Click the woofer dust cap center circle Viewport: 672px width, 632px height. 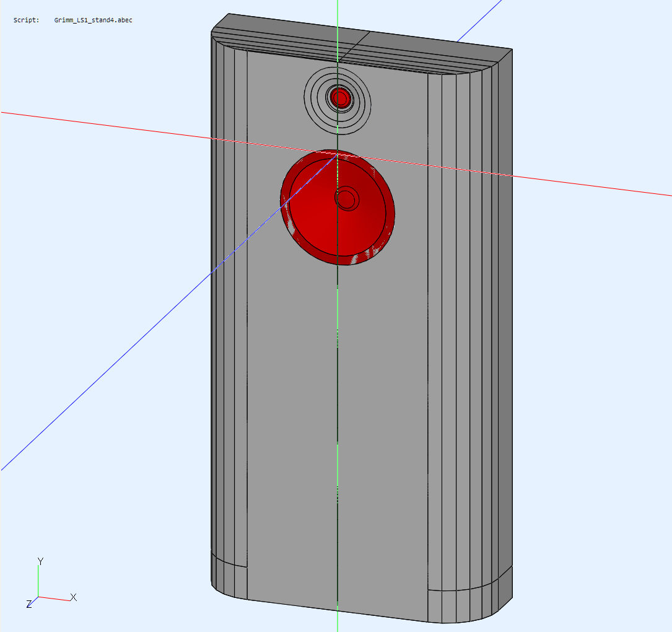pos(347,199)
